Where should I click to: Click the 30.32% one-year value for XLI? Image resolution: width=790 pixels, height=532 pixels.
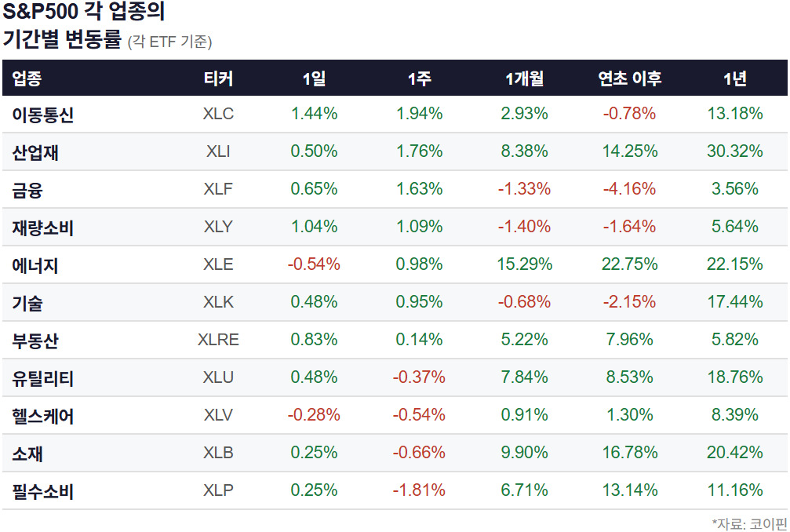click(734, 151)
